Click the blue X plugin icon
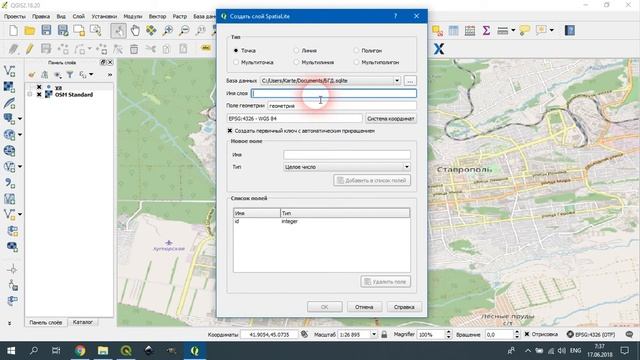 pos(439,49)
